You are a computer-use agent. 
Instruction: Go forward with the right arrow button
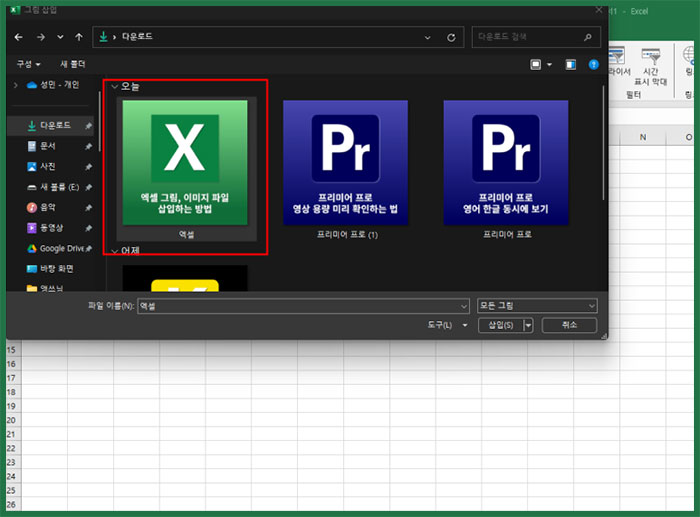(41, 37)
